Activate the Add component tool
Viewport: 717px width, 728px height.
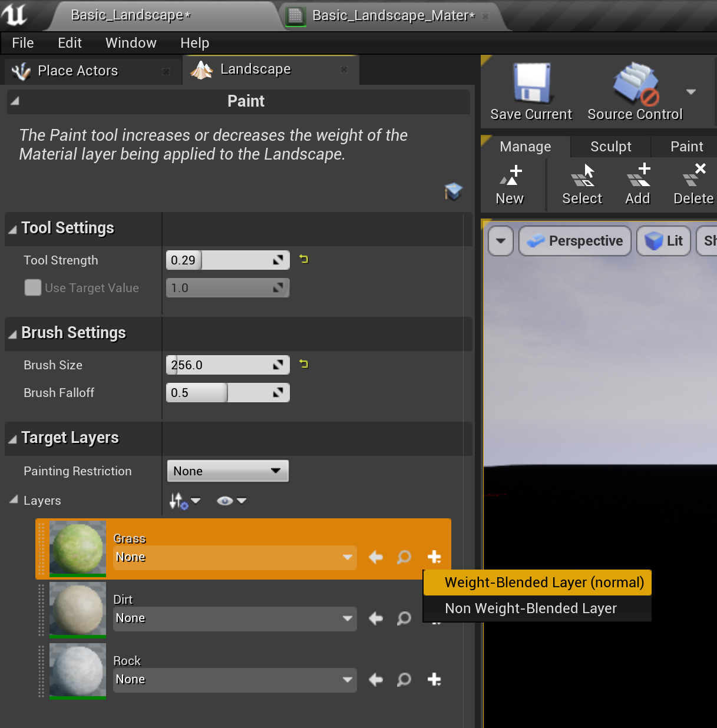click(637, 184)
